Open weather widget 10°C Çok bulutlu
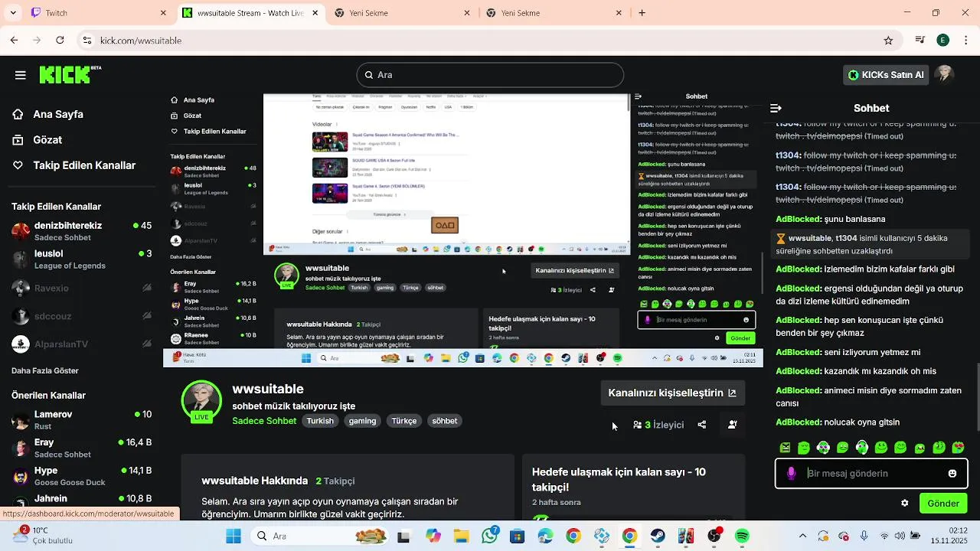This screenshot has width=980, height=551. click(x=44, y=536)
